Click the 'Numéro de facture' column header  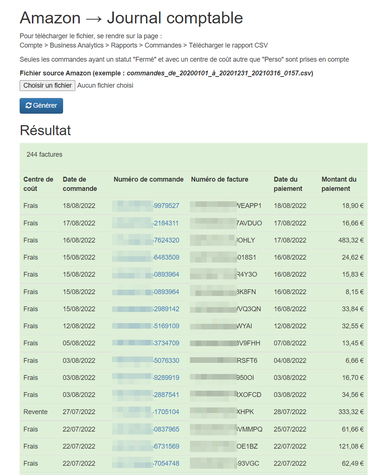(x=219, y=179)
